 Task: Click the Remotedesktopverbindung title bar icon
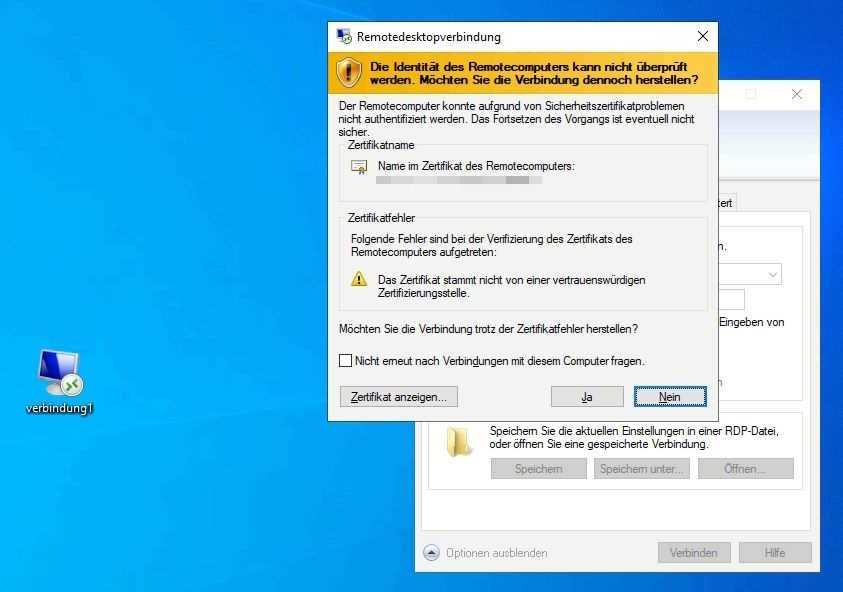coord(344,37)
